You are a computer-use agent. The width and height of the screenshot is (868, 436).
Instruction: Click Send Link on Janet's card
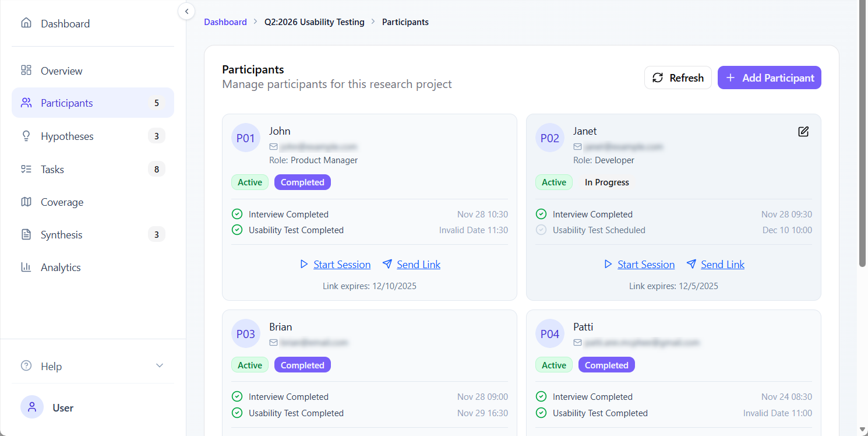722,265
